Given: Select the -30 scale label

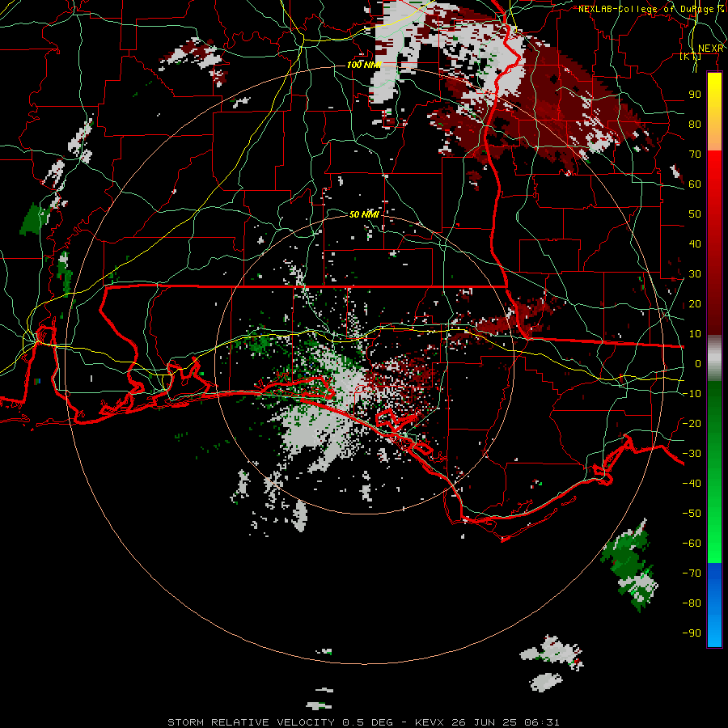Looking at the screenshot, I should pos(692,454).
